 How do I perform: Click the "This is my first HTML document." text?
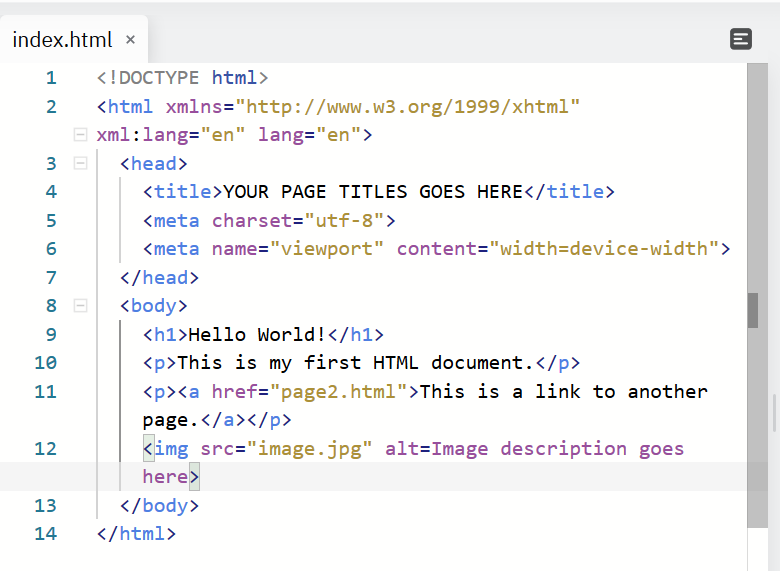[x=356, y=363]
